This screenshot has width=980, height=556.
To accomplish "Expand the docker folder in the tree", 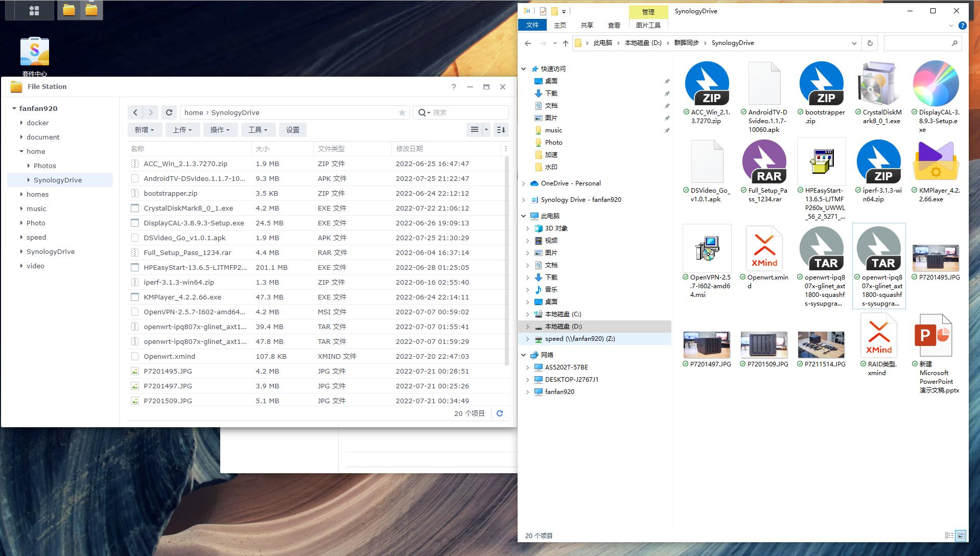I will pos(21,123).
